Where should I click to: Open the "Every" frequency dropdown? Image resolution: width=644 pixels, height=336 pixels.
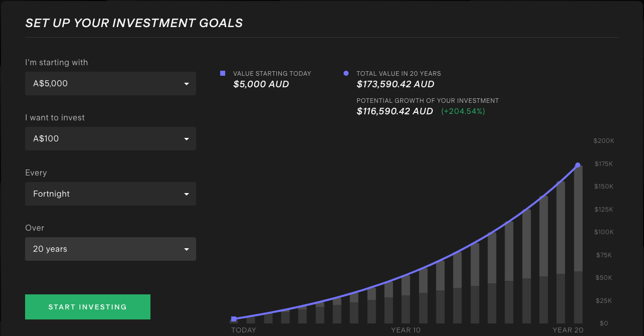click(x=110, y=194)
